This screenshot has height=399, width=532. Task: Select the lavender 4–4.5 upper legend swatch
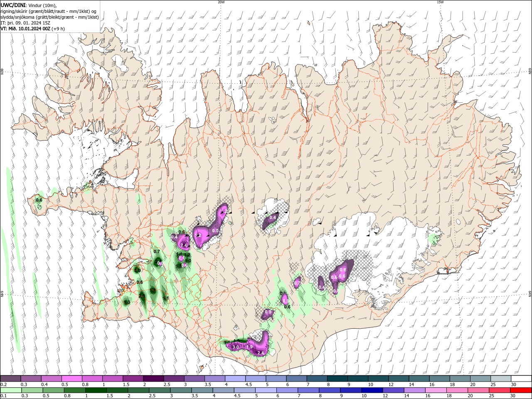click(x=235, y=379)
